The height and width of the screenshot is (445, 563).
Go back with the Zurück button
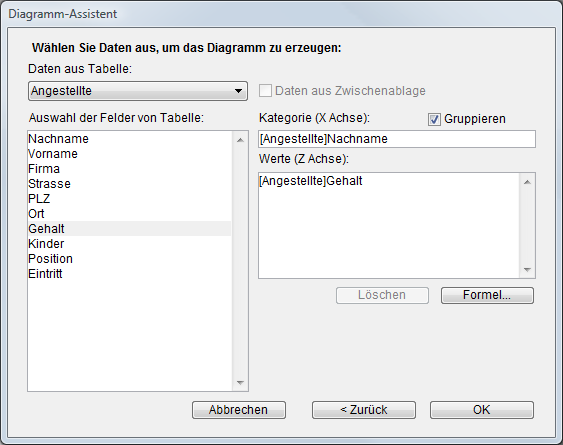click(364, 410)
